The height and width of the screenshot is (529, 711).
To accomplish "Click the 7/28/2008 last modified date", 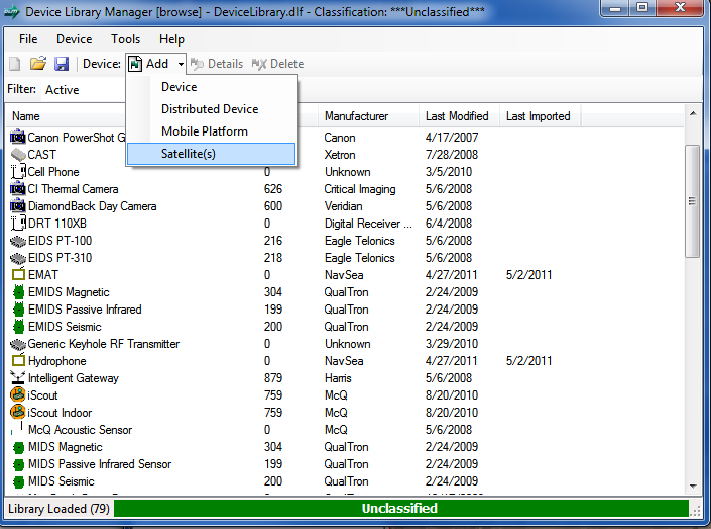I will tap(452, 155).
